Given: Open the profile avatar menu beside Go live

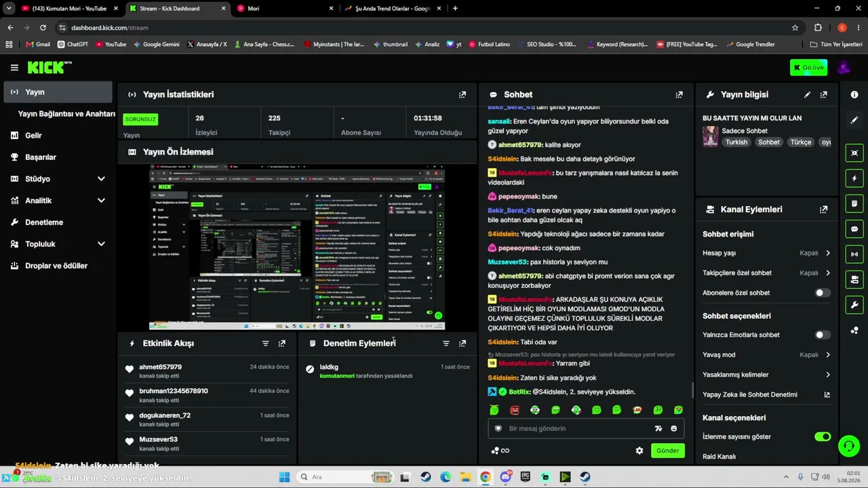Looking at the screenshot, I should (844, 67).
